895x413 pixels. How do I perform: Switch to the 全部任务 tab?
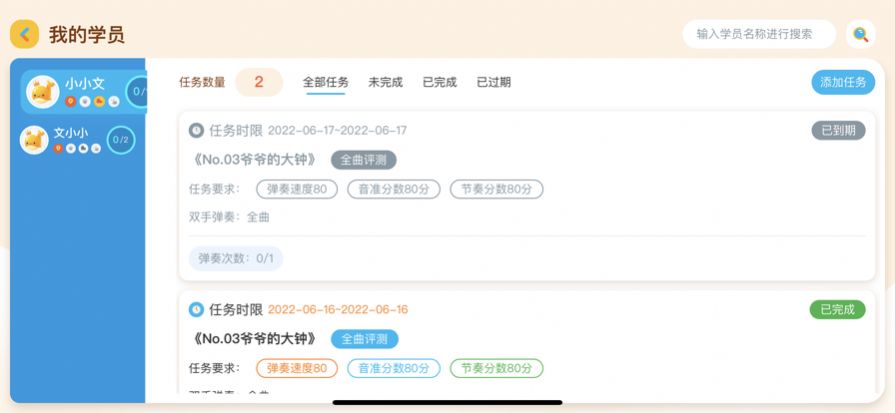(x=326, y=82)
